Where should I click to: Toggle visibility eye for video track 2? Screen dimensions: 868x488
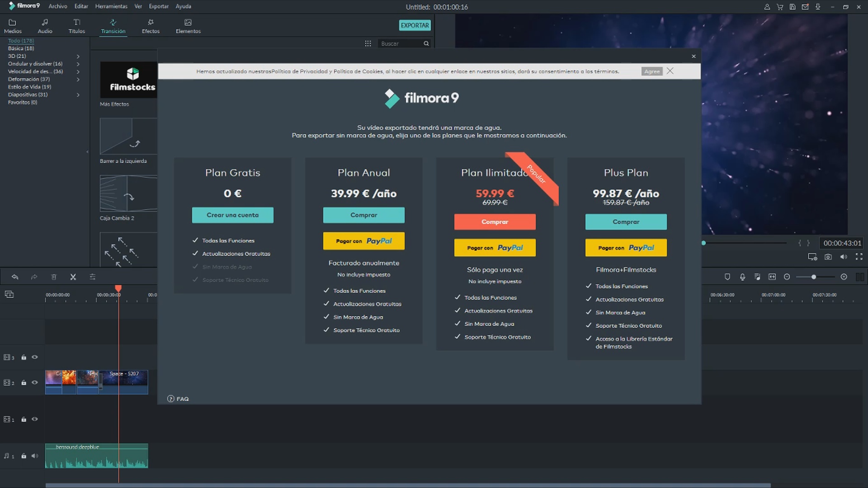click(34, 383)
